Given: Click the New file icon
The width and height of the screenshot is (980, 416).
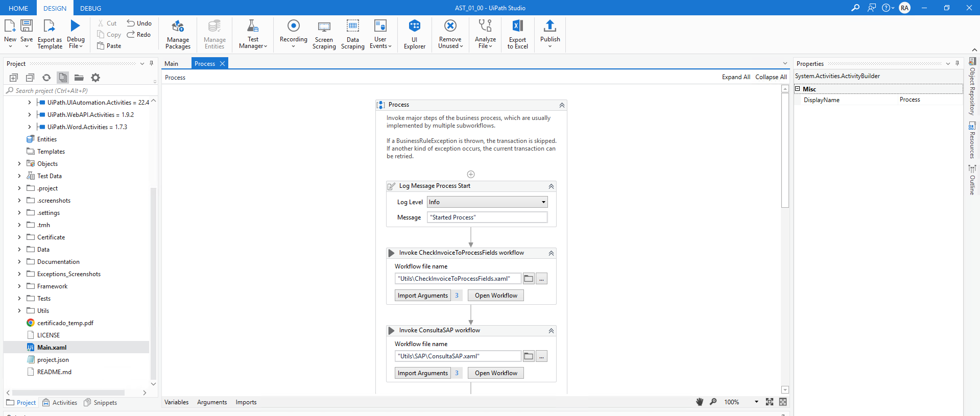Looking at the screenshot, I should [10, 26].
